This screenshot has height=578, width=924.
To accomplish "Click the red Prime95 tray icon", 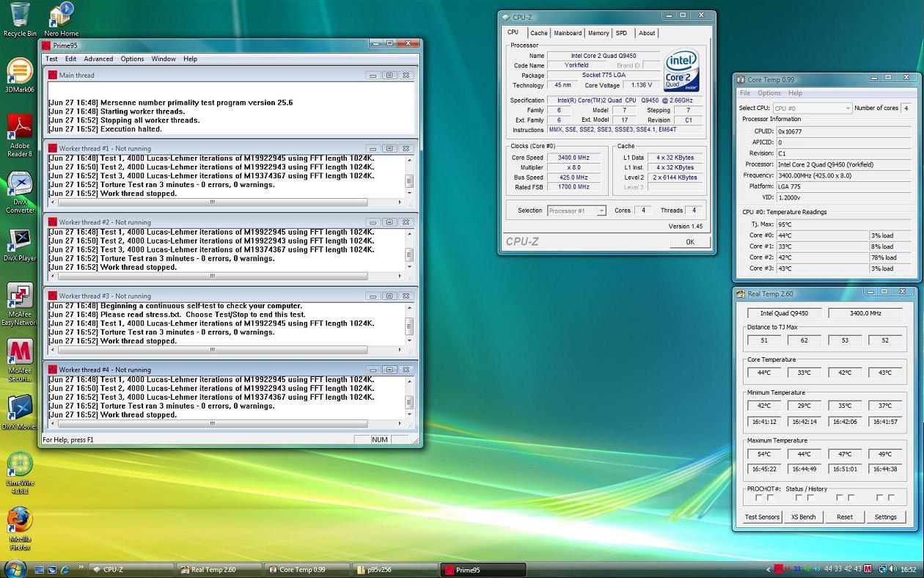I will tap(778, 569).
